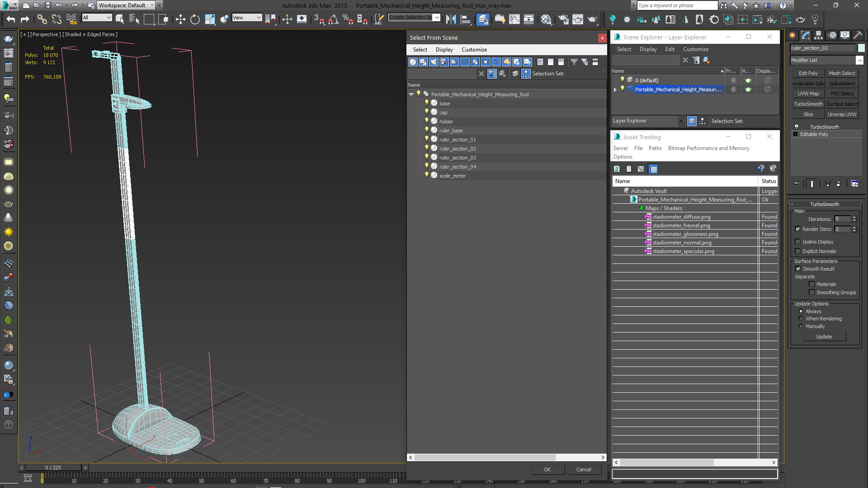Enable Isoline Display checkbox

pos(798,242)
